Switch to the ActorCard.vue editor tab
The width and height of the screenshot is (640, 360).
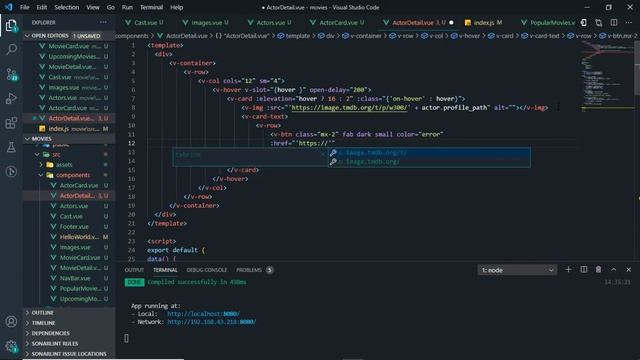338,22
